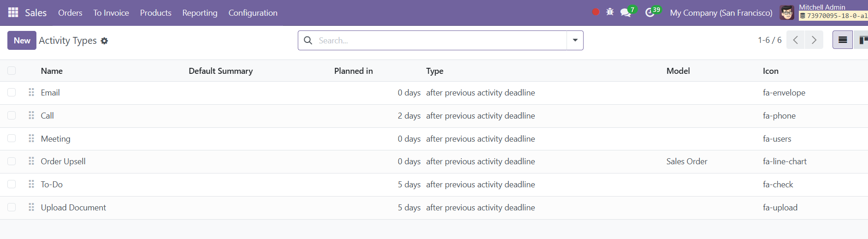
Task: Tick the checkbox for Call row
Action: (12, 115)
